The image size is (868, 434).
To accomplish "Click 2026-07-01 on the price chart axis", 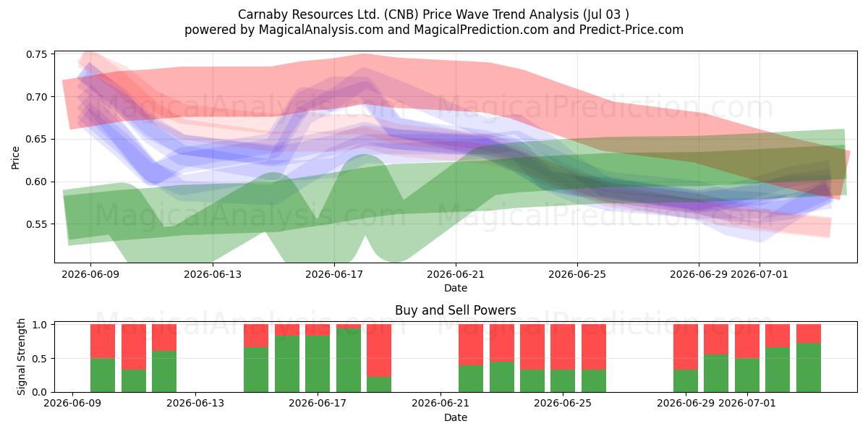I will pos(759,274).
